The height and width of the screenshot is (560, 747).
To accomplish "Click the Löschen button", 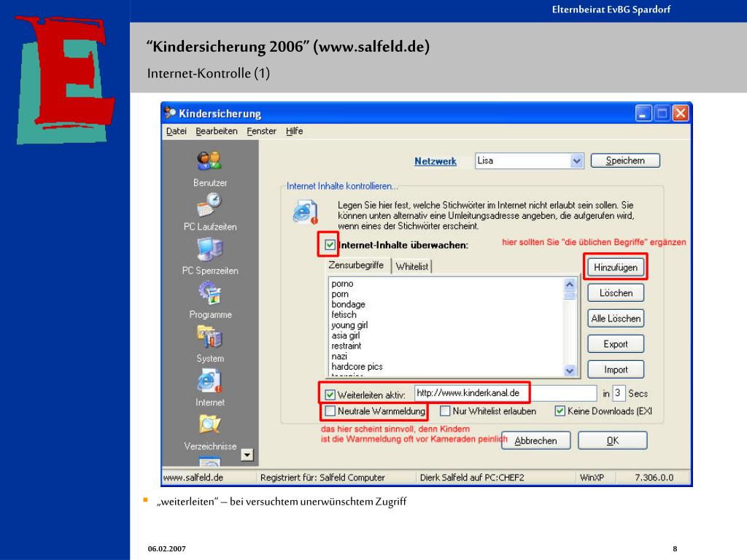I will click(616, 293).
